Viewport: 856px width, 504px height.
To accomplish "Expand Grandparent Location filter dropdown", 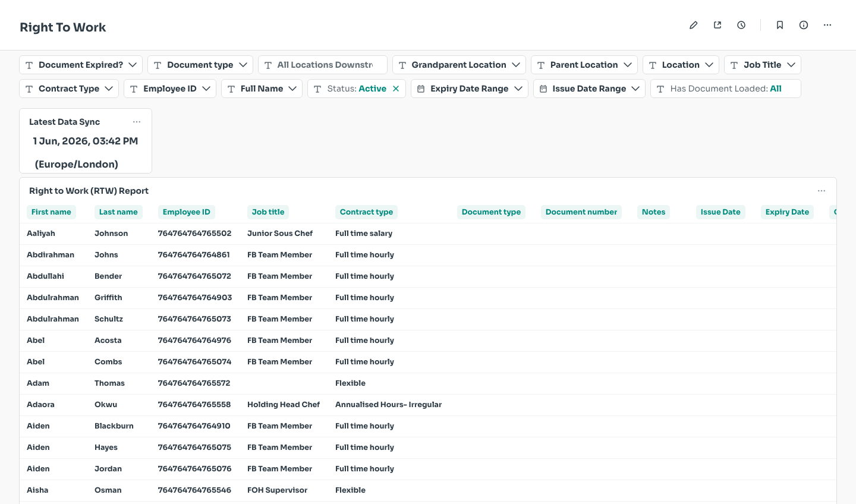I will coord(459,65).
